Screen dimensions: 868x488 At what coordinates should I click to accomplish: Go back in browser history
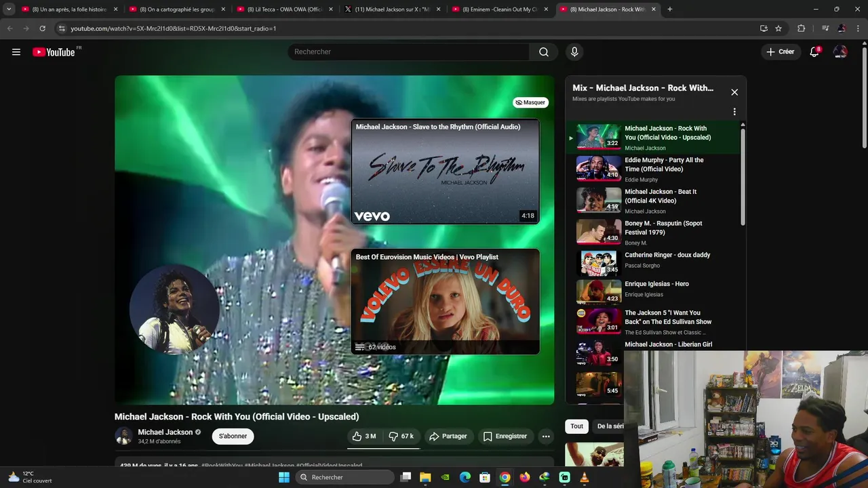coord(9,28)
